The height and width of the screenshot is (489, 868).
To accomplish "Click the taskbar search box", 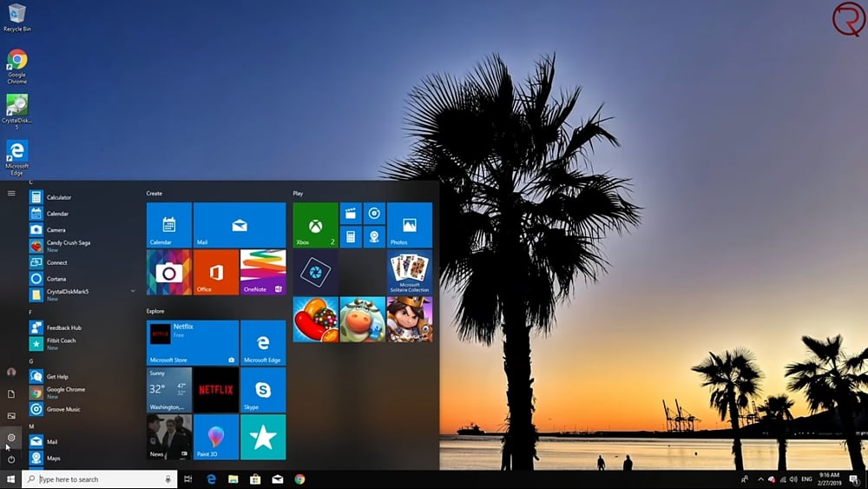I will click(95, 479).
